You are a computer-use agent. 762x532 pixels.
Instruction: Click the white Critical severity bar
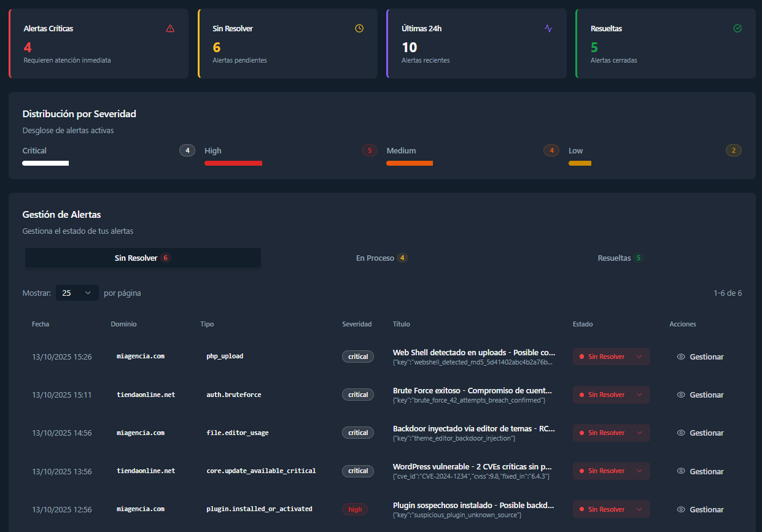45,163
